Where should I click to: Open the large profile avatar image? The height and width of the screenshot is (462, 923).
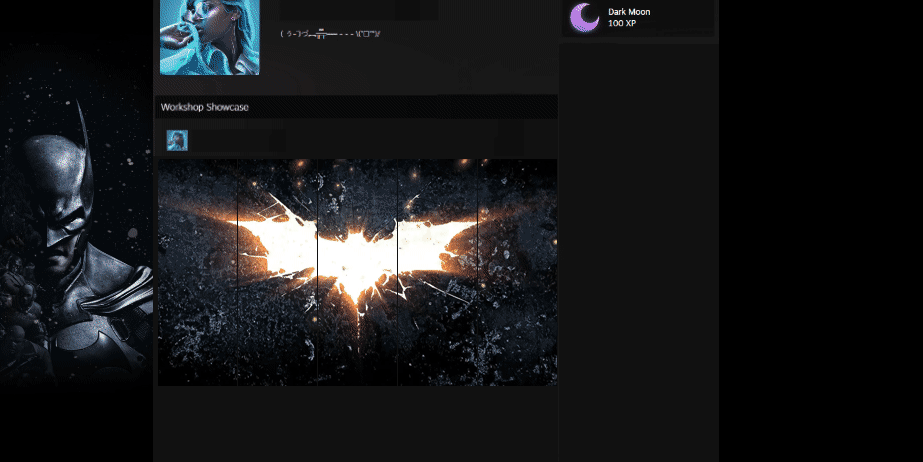210,37
